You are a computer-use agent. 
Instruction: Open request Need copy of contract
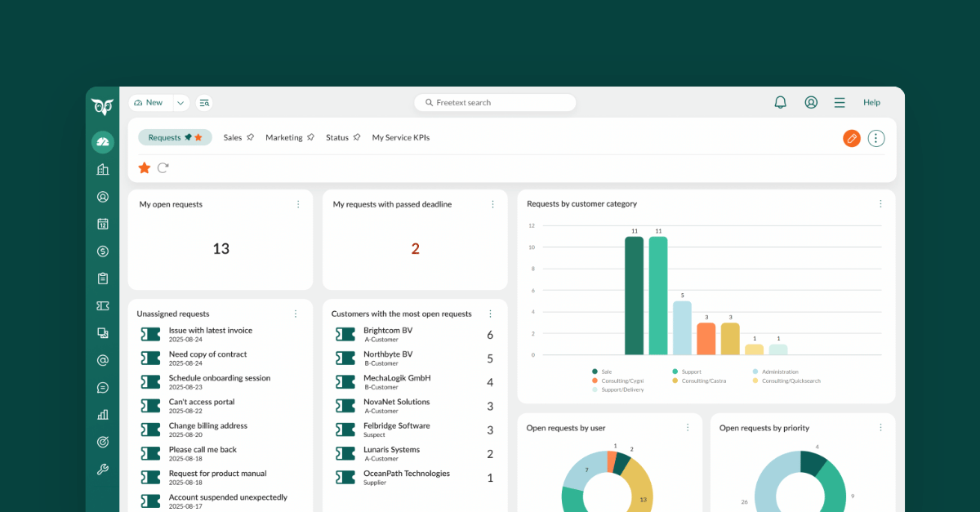coord(207,354)
